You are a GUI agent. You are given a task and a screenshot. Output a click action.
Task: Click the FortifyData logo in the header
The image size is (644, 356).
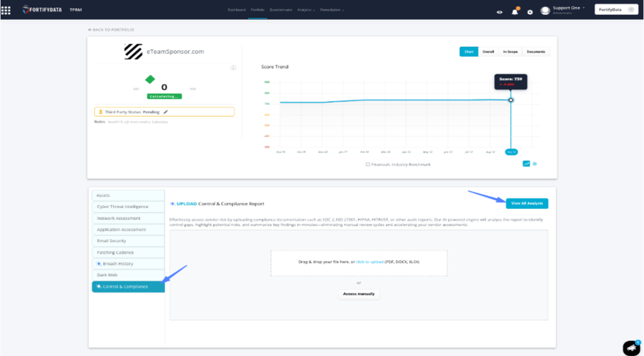click(x=41, y=9)
